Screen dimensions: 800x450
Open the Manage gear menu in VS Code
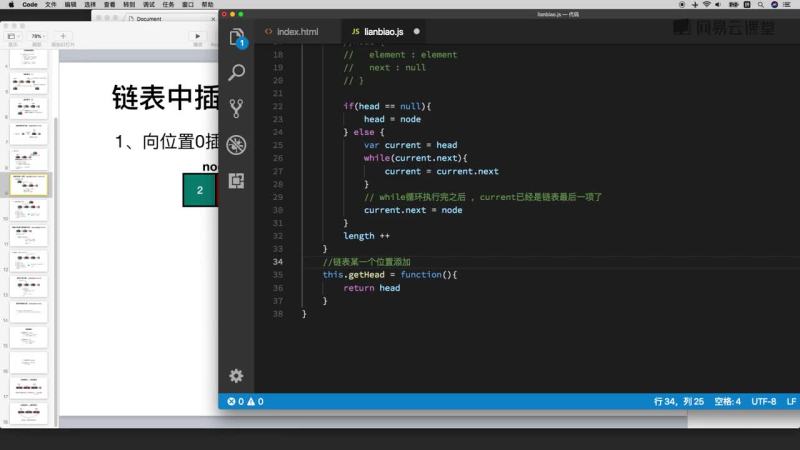point(236,376)
